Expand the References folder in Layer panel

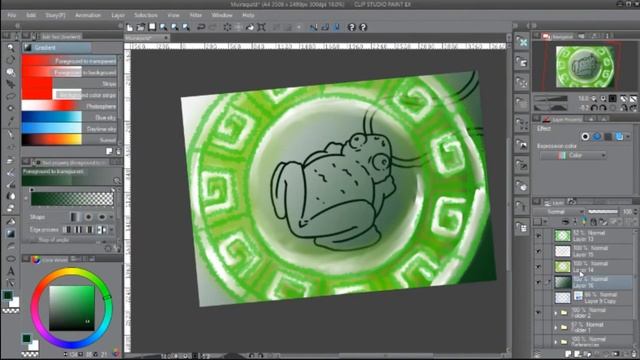tap(556, 342)
